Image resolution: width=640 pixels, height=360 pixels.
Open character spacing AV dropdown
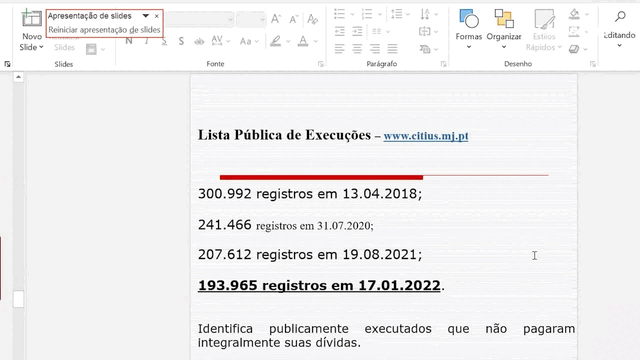coord(221,41)
